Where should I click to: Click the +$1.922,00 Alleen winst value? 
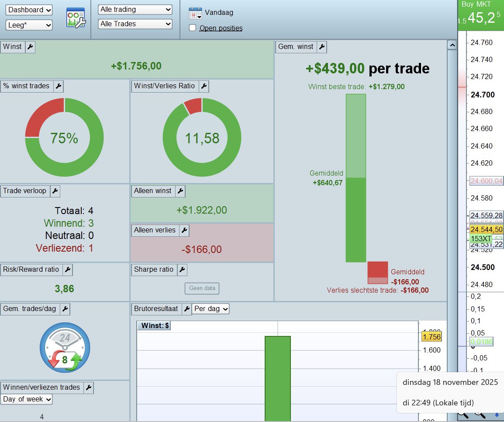click(x=201, y=210)
